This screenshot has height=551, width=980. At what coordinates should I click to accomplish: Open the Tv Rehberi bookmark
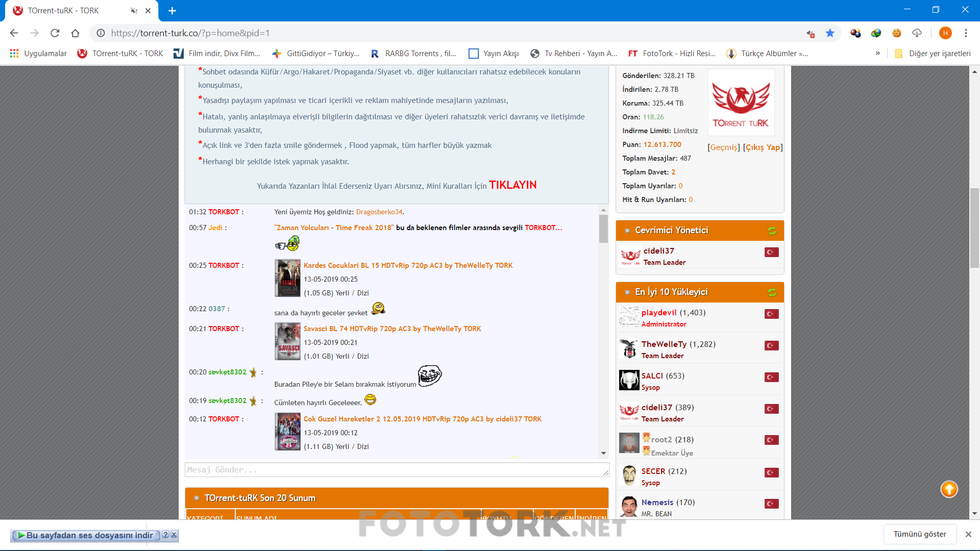pos(574,54)
